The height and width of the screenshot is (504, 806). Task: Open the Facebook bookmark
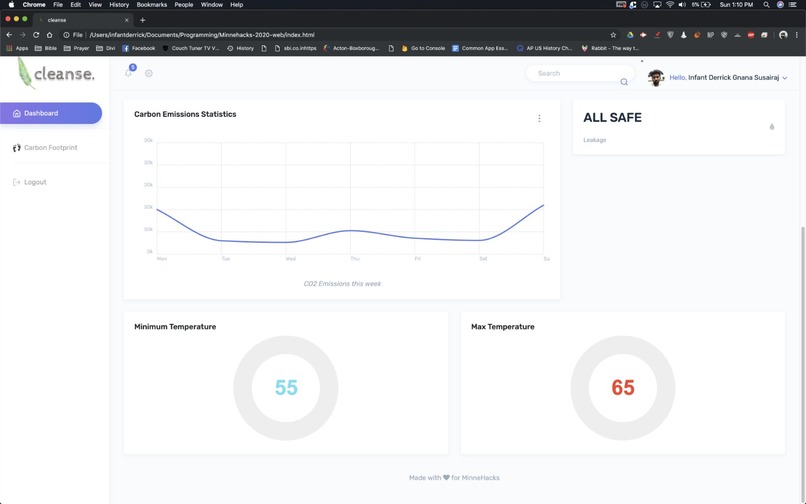(x=139, y=48)
